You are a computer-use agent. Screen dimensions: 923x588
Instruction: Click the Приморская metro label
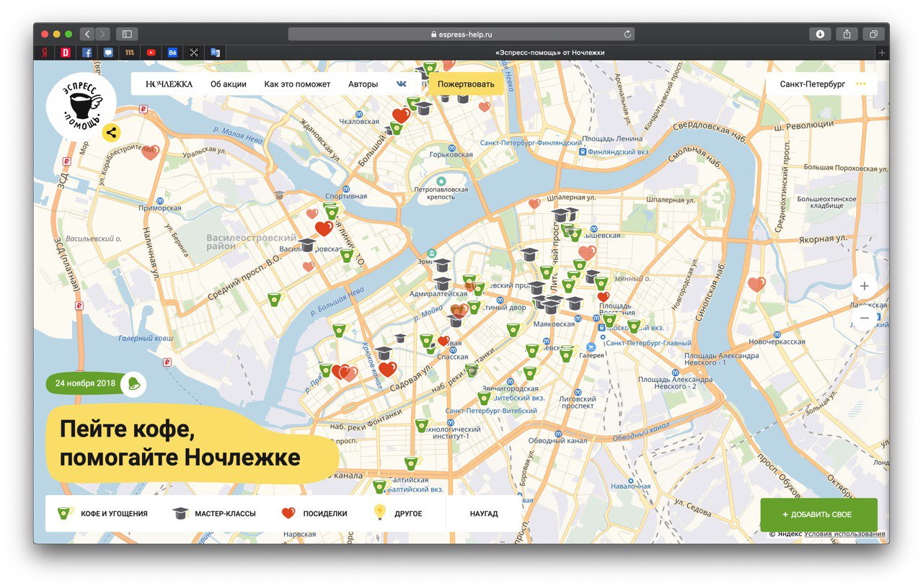[x=160, y=208]
